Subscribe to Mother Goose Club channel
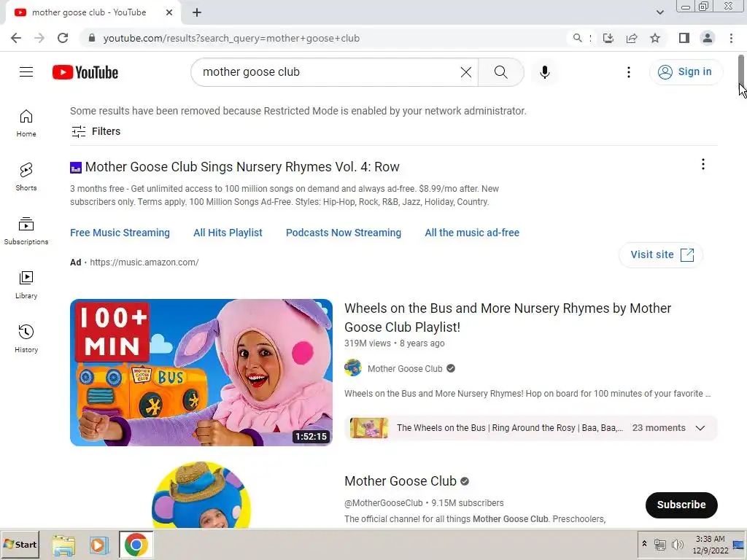This screenshot has width=747, height=560. (681, 505)
